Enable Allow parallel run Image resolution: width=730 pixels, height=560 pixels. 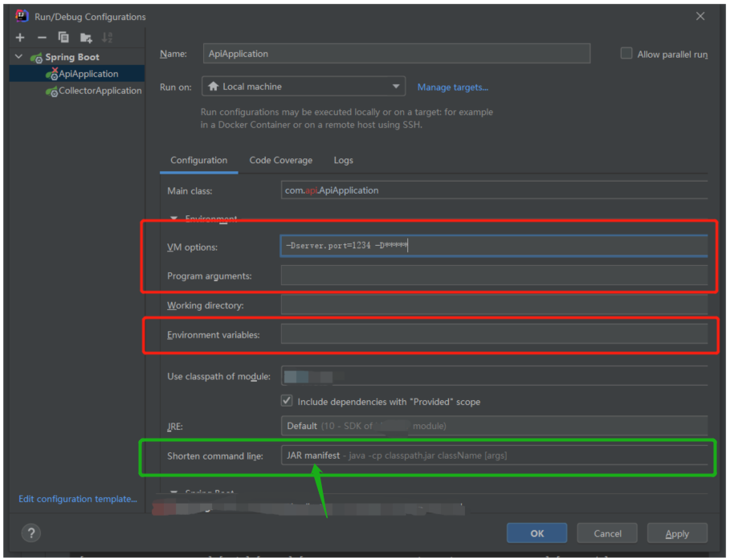(626, 54)
